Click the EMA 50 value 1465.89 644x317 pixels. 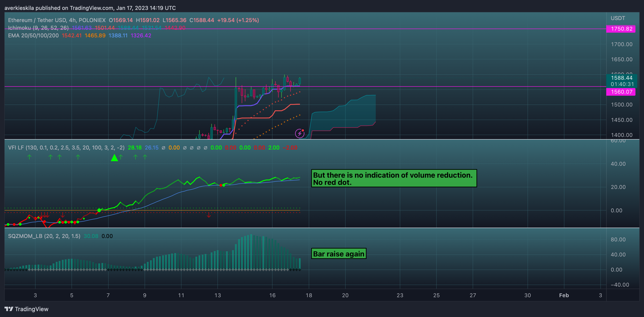tap(95, 36)
